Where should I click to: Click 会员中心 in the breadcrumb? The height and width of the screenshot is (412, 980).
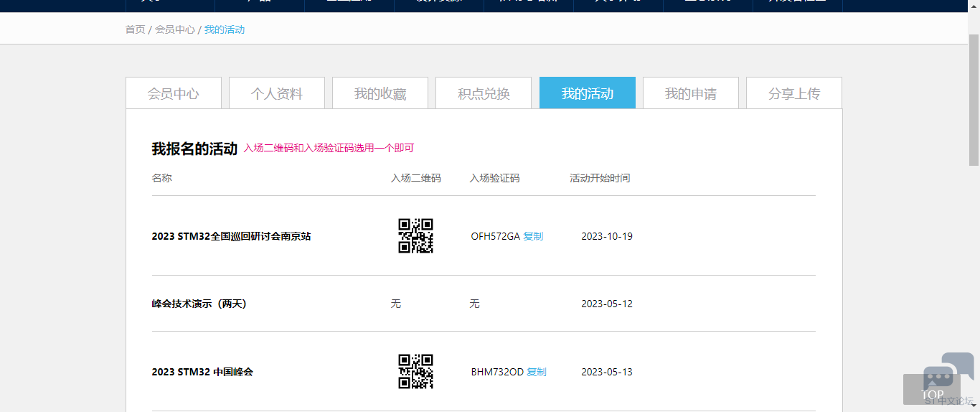(175, 29)
